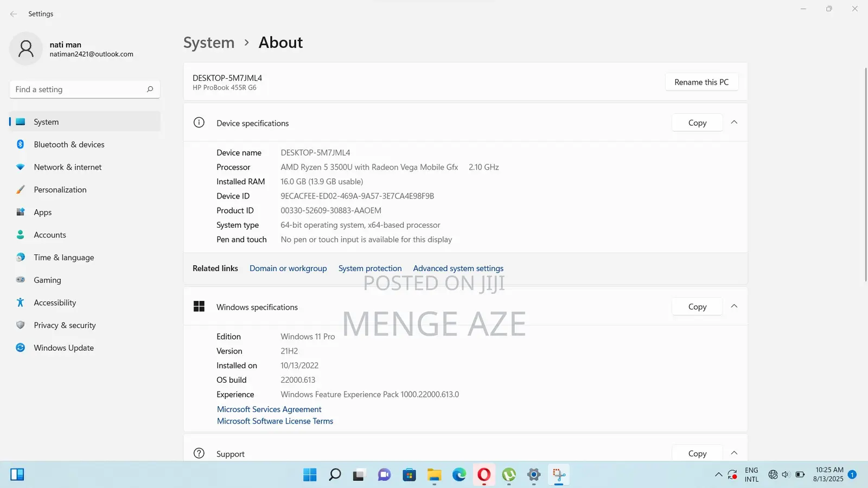868x488 pixels.
Task: Collapse the Windows specifications section
Action: pos(734,306)
